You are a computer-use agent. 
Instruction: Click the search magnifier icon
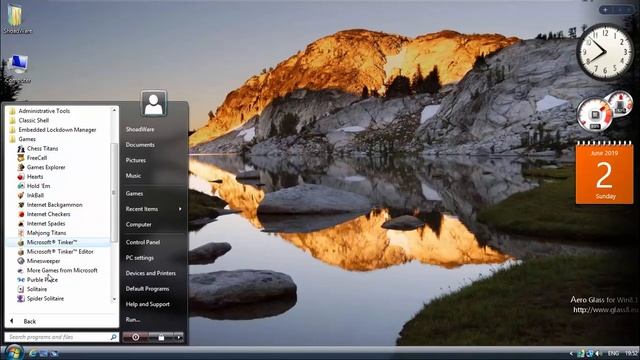(113, 337)
